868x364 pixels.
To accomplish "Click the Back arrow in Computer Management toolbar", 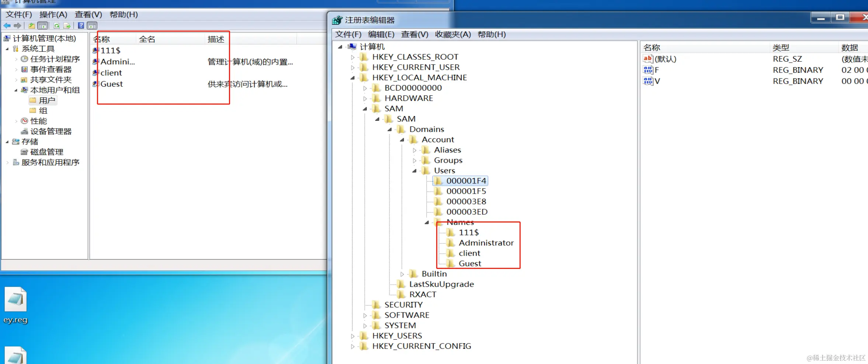I will click(x=7, y=25).
